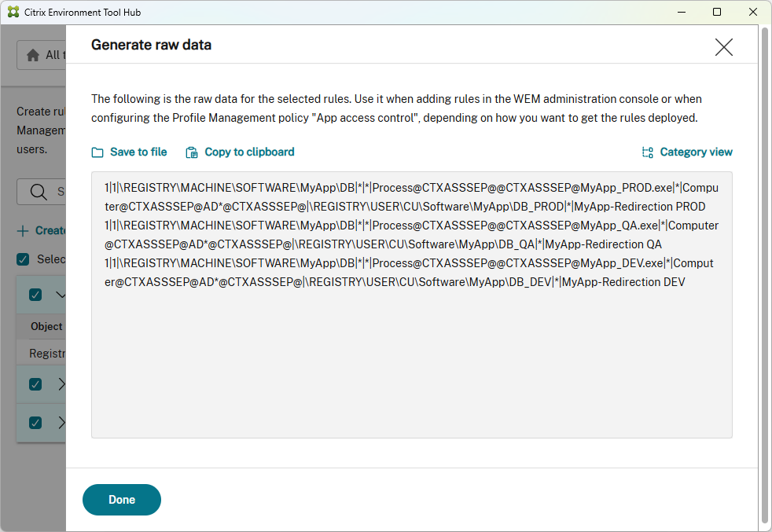Viewport: 772px width, 532px height.
Task: Click the window vertical scrollbar
Action: click(x=765, y=276)
